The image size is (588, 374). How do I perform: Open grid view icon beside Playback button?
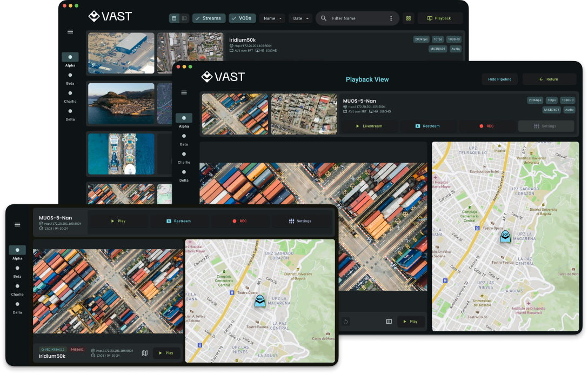point(409,18)
